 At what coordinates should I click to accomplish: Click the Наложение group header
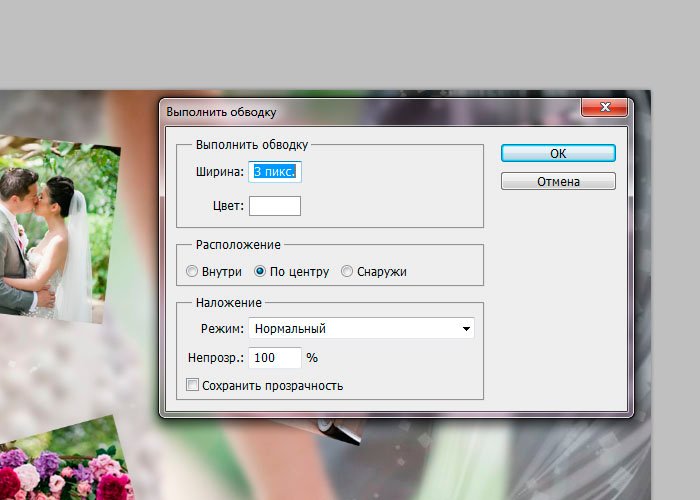point(229,302)
